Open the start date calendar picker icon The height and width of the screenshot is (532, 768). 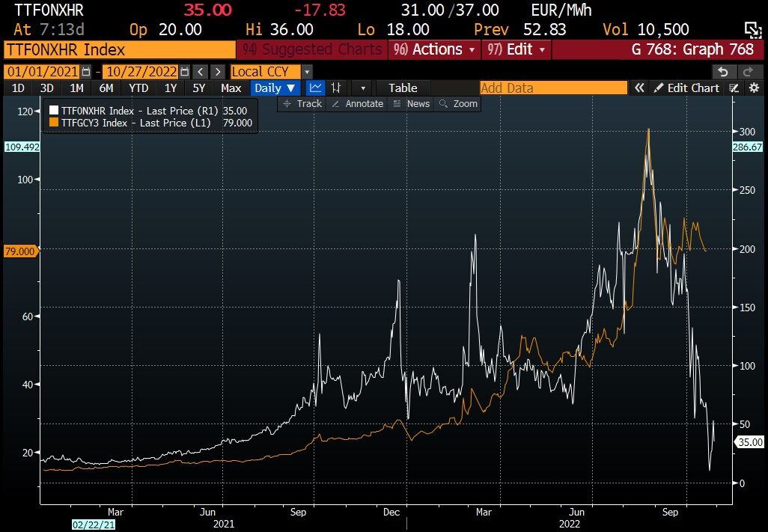[86, 72]
